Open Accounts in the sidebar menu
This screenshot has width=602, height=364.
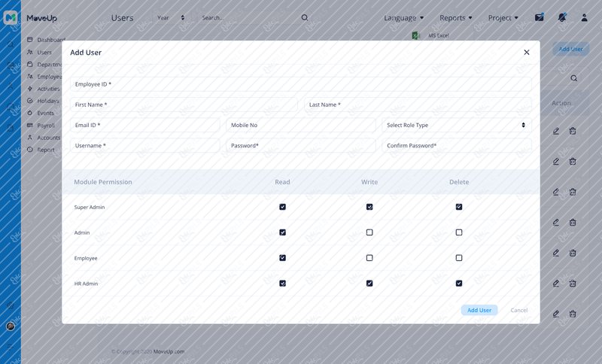[44, 138]
